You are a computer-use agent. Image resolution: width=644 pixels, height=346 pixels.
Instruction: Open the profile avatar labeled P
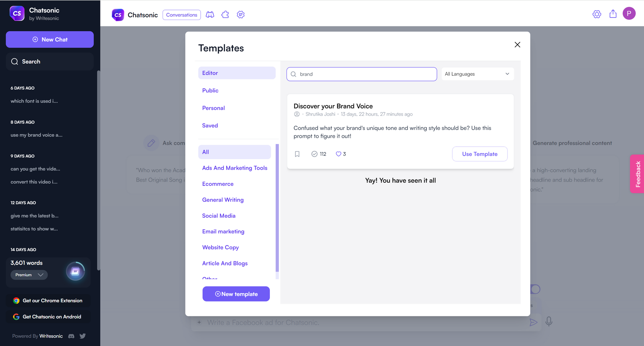630,13
